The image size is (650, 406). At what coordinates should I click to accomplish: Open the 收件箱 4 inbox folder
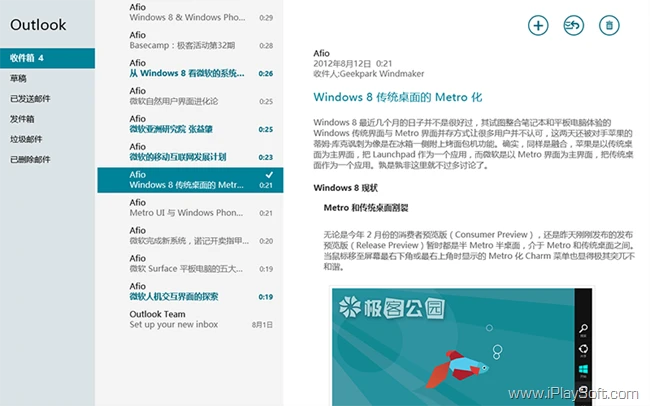pyautogui.click(x=47, y=58)
